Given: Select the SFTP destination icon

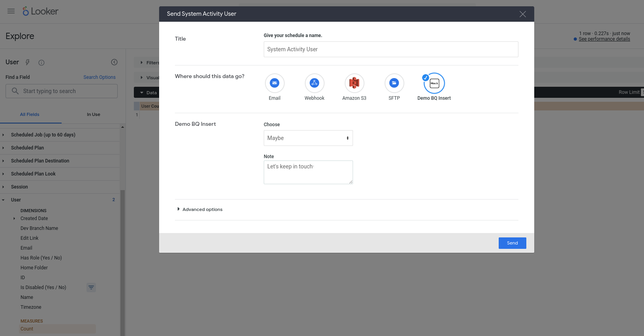Looking at the screenshot, I should 394,83.
